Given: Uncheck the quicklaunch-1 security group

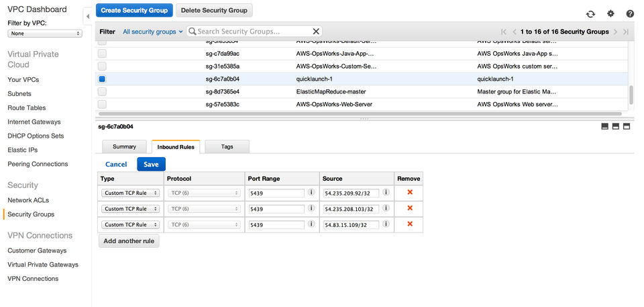Looking at the screenshot, I should [x=102, y=79].
